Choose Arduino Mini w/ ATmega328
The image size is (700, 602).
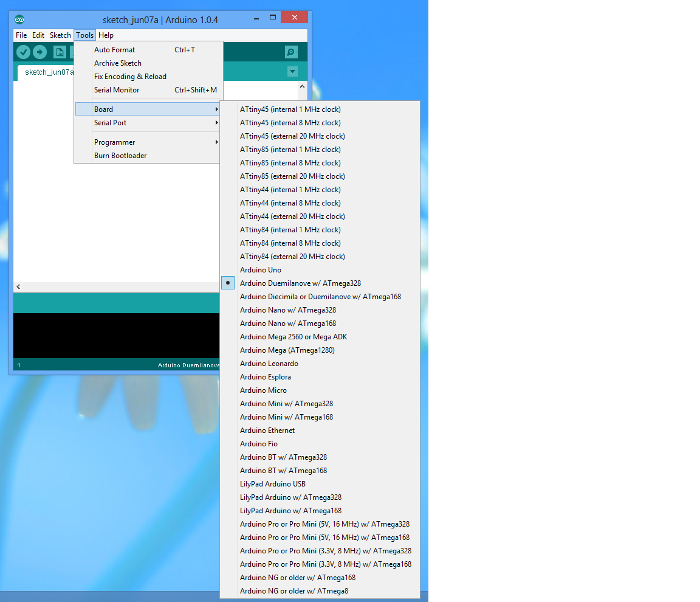point(320,404)
